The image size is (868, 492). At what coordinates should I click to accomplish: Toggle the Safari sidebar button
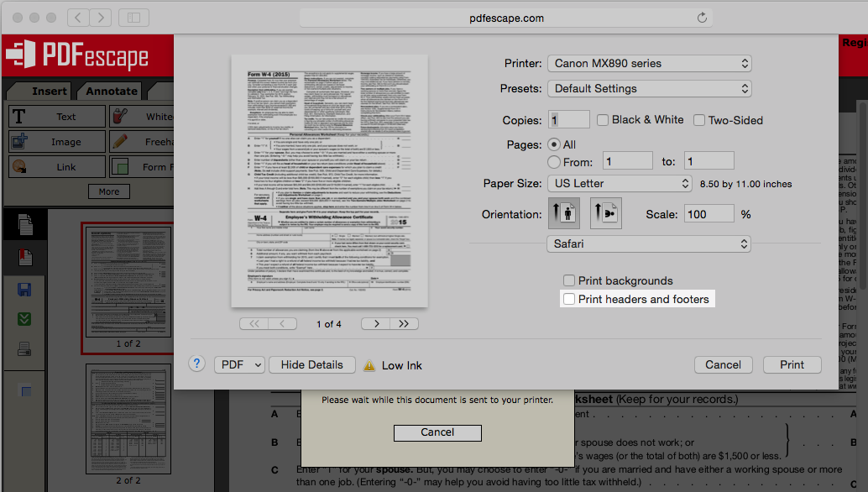click(134, 18)
